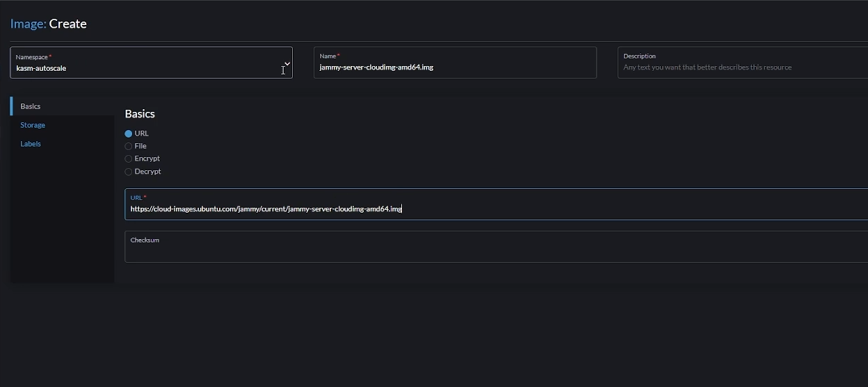
Task: Select the URL radio button
Action: point(129,133)
